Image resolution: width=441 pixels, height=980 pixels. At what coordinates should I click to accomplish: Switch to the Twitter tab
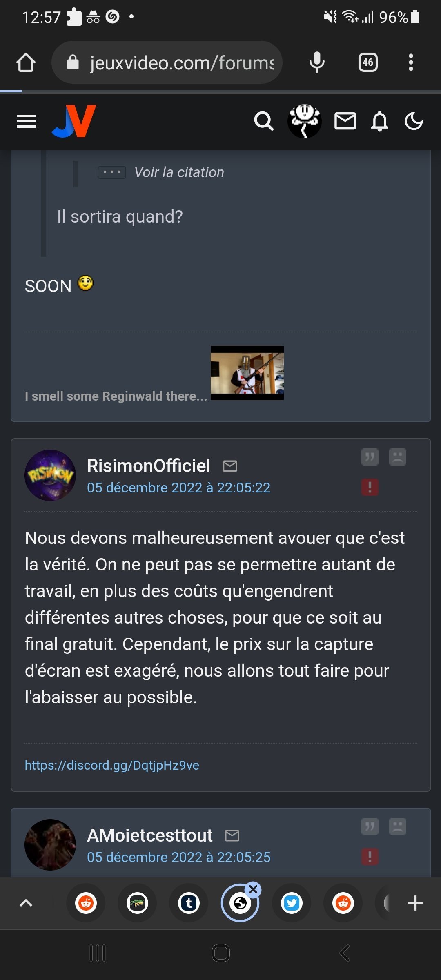point(292,903)
